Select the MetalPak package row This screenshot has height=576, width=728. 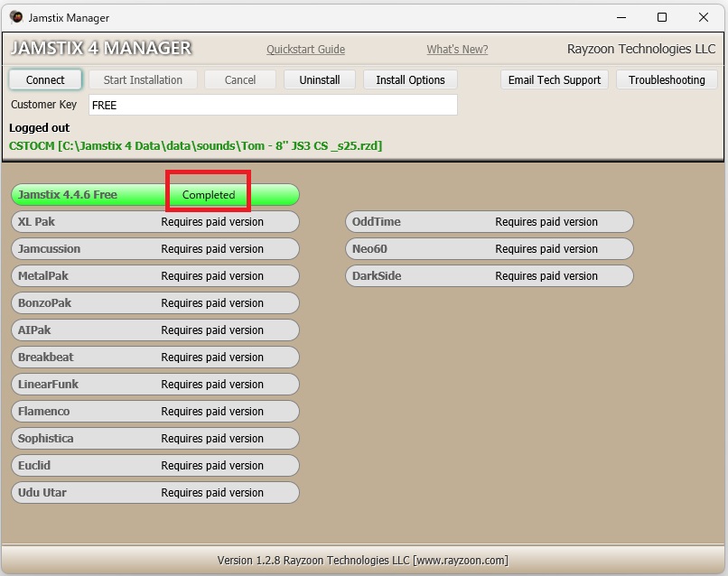coord(154,276)
